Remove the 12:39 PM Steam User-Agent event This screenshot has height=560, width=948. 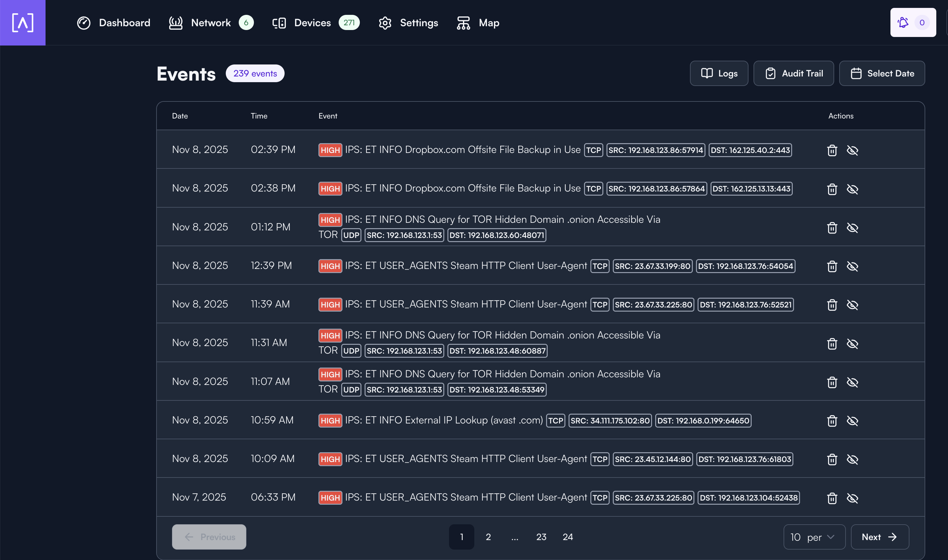[x=832, y=266]
